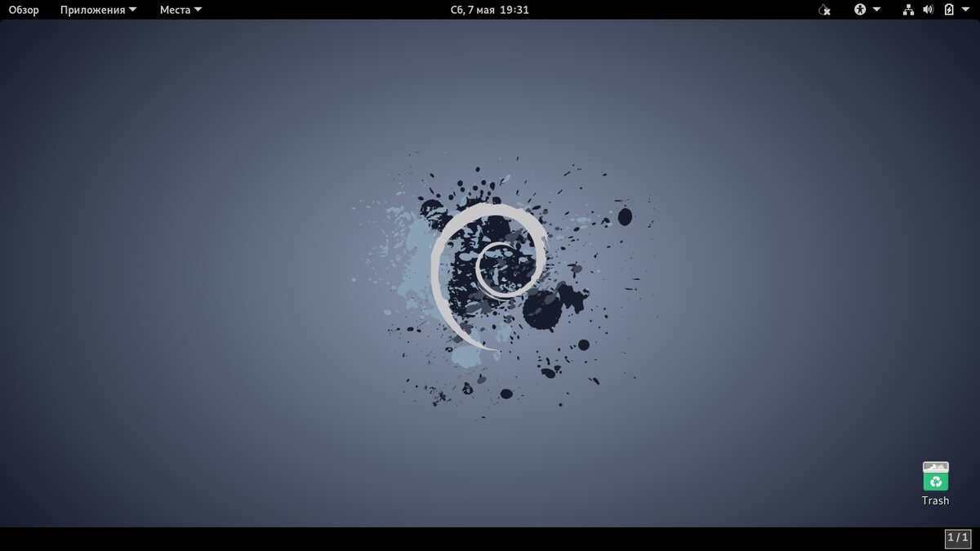Click the night light drop icon in top bar
This screenshot has height=551, width=980.
pos(824,10)
